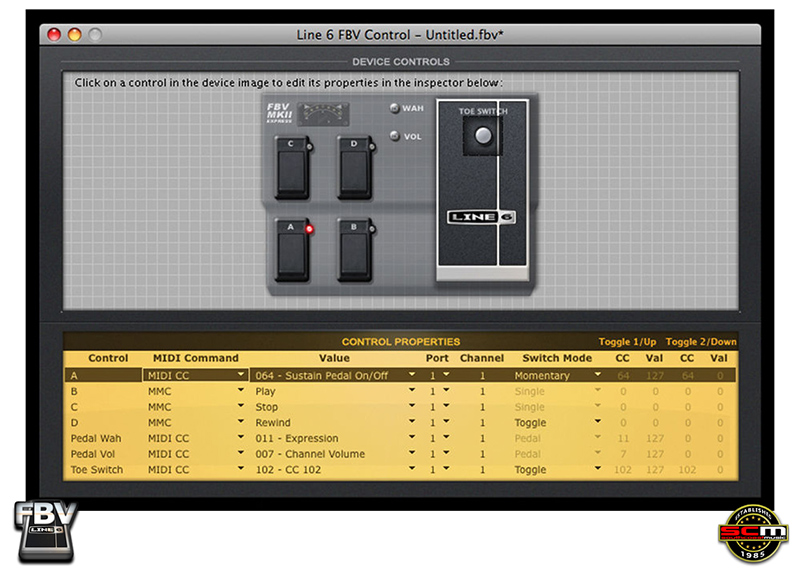Screen dimensions: 800x569
Task: Open MIDI Command dropdown for control B
Action: click(241, 391)
